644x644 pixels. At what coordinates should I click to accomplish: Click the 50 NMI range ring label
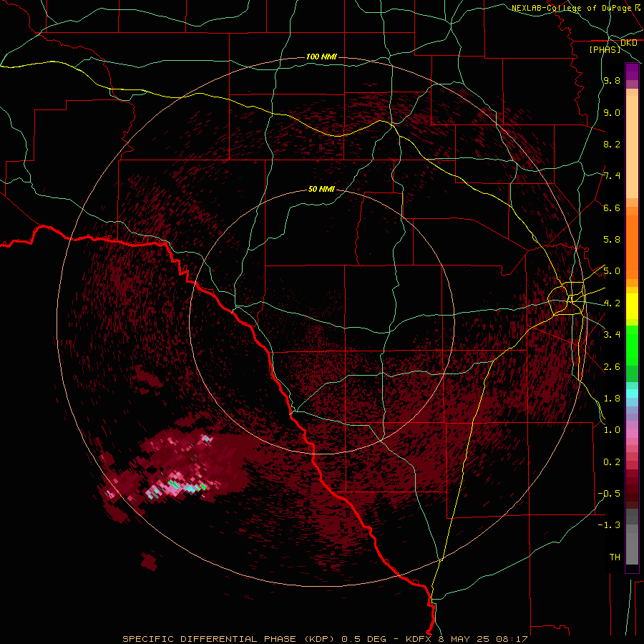(321, 189)
